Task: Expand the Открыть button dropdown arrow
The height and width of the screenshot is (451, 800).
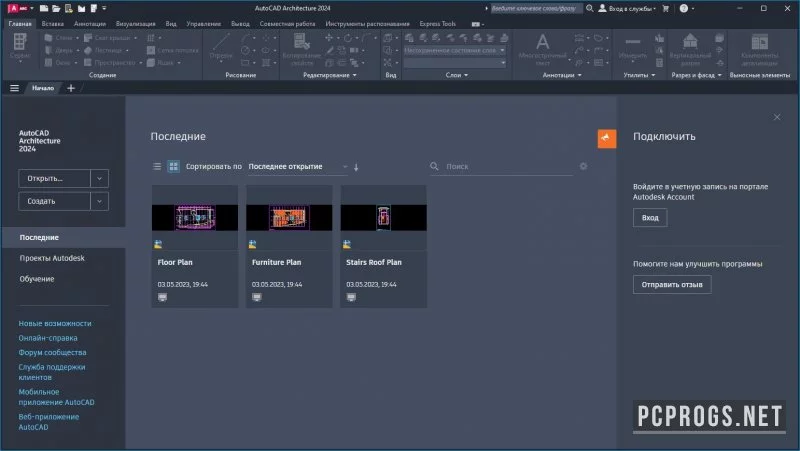Action: tap(99, 179)
